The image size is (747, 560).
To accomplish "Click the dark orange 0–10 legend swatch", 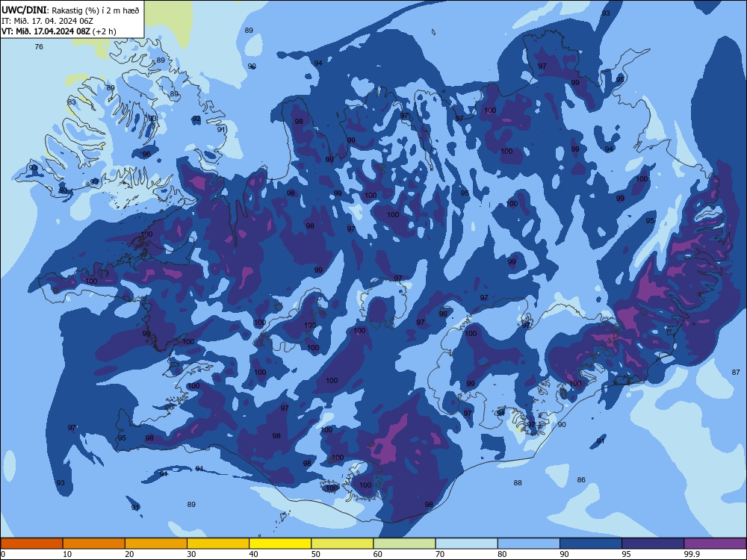I will click(x=31, y=544).
